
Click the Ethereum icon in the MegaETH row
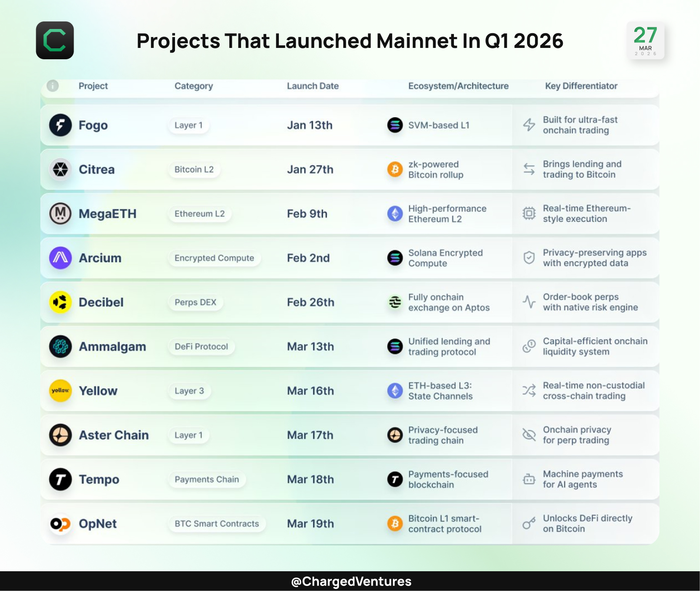click(x=395, y=214)
